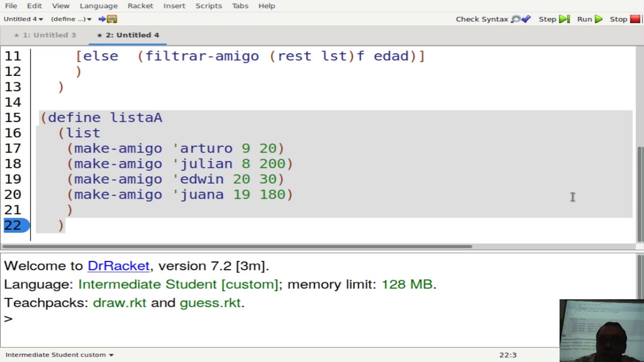
Task: Open the Untitled 4 file dropdown
Action: click(23, 19)
